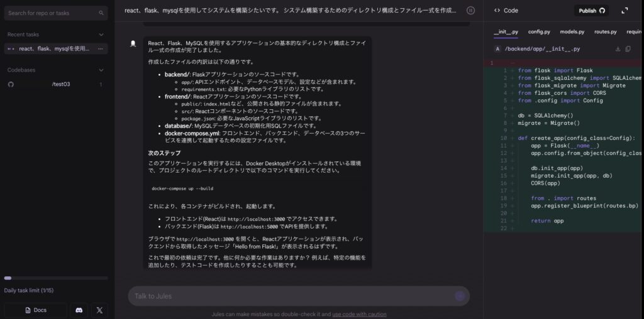Image resolution: width=644 pixels, height=319 pixels.
Task: Click code line 'db = SQLAlchemy()'
Action: [x=545, y=116]
